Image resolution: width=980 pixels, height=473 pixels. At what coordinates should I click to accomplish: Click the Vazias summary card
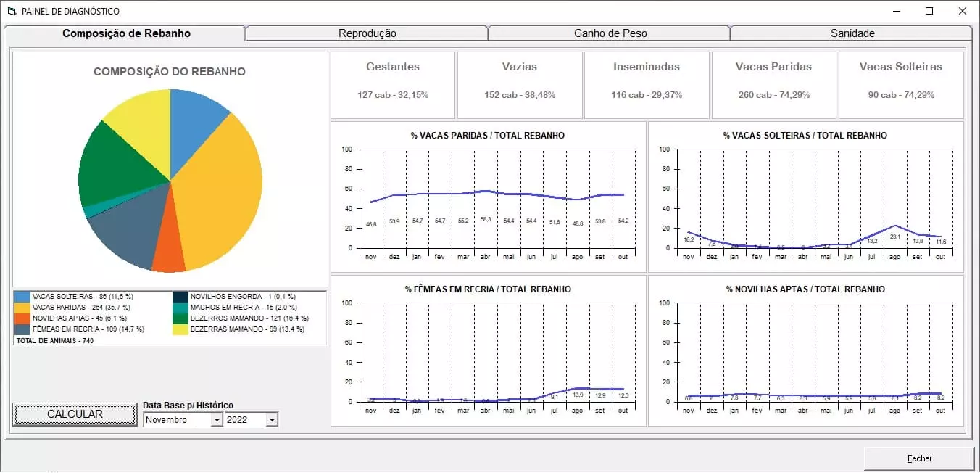(520, 84)
